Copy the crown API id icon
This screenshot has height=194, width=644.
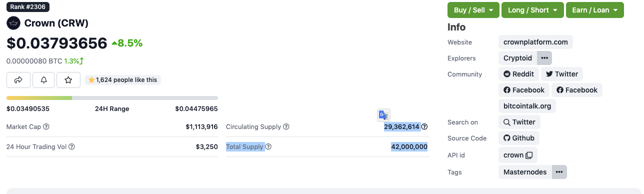click(529, 155)
